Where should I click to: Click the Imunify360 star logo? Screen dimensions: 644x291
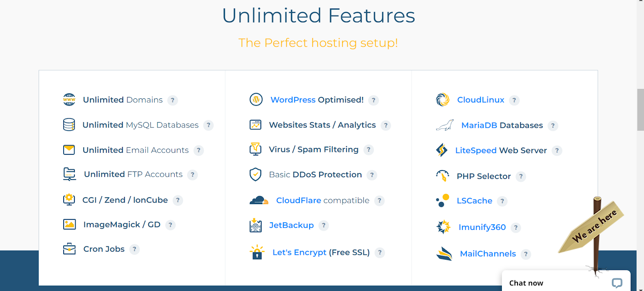point(444,227)
